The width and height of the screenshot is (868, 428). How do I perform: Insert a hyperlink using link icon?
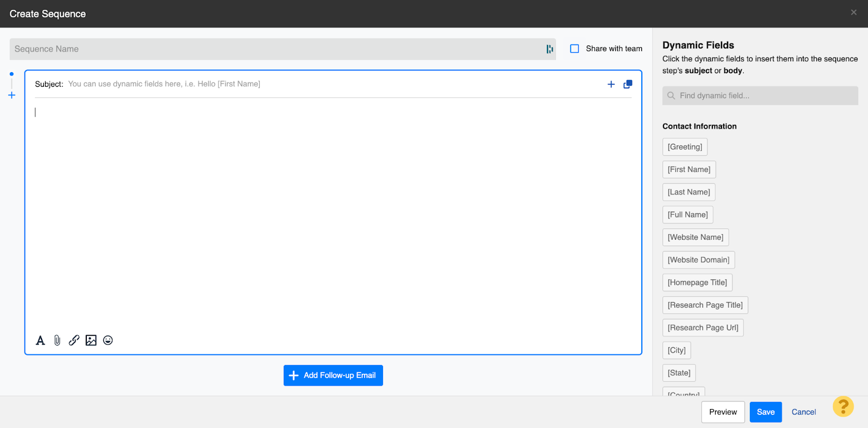point(74,341)
